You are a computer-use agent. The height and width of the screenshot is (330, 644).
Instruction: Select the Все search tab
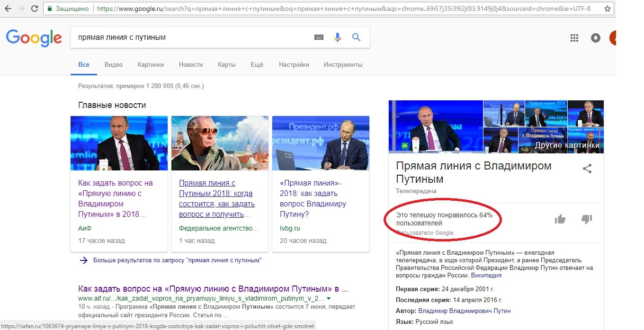[84, 65]
